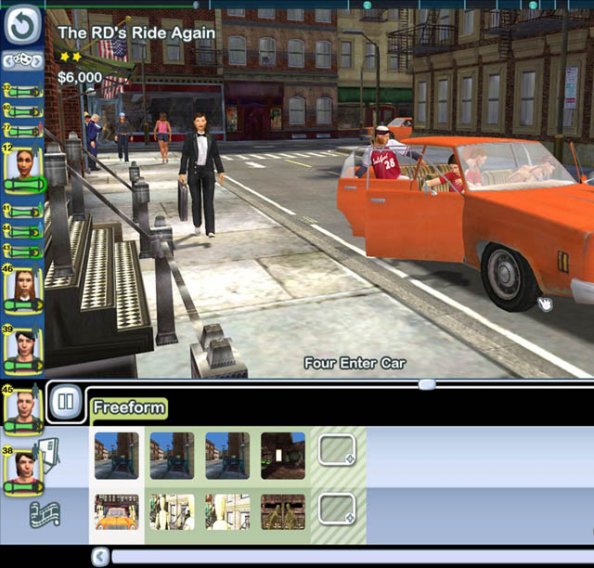Click the theater masks genre icon
This screenshot has width=594, height=568.
(23, 61)
